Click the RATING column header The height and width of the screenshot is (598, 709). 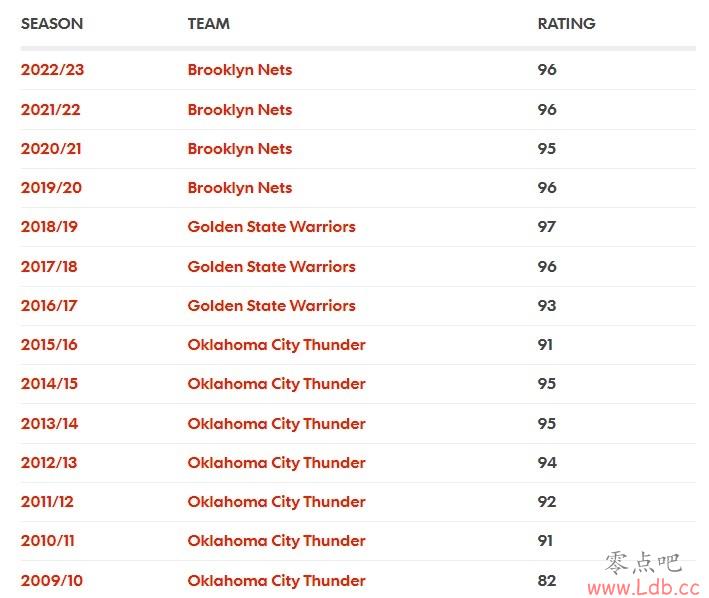pos(567,24)
